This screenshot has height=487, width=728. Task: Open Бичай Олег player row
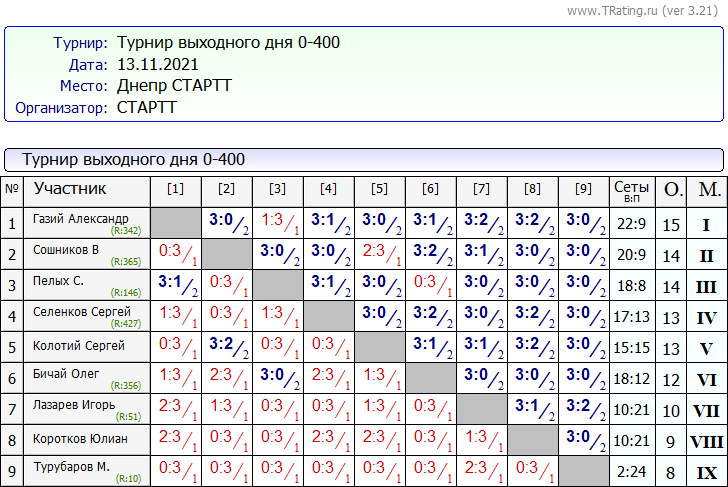68,374
